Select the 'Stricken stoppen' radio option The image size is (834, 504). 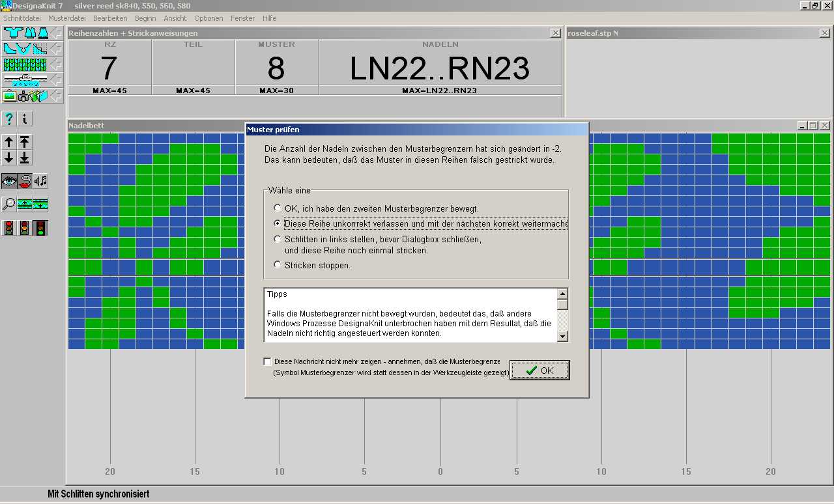tap(278, 265)
